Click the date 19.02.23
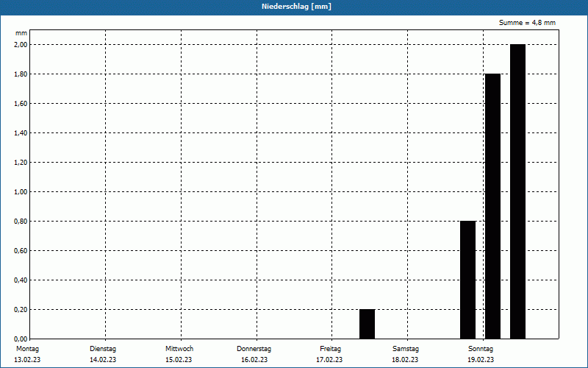Viewport: 588px width, 368px height. (x=481, y=360)
